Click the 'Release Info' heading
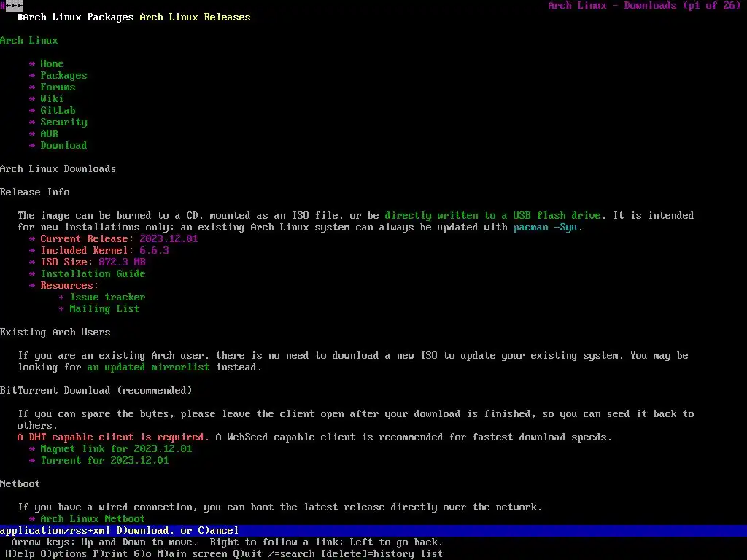 tap(35, 192)
